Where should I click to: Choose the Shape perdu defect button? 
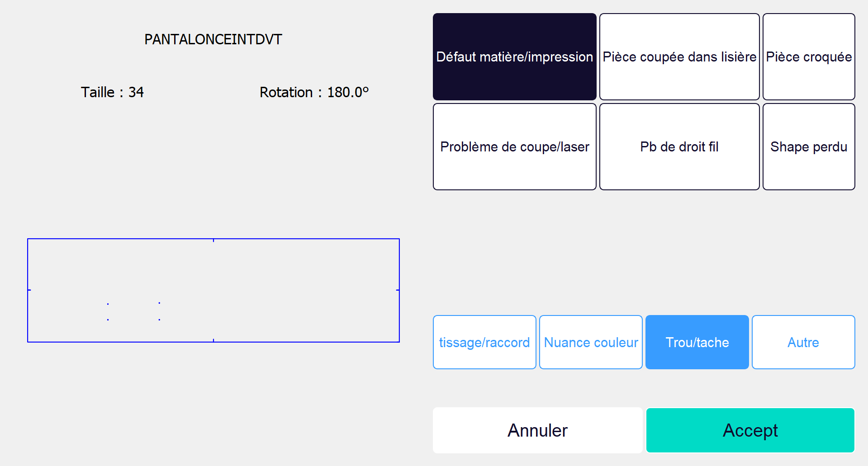[x=808, y=146]
